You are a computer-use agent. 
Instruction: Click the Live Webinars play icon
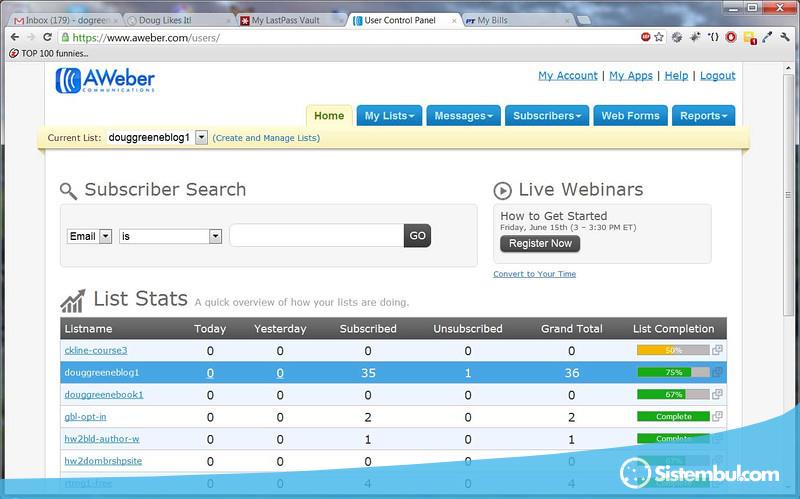click(503, 190)
